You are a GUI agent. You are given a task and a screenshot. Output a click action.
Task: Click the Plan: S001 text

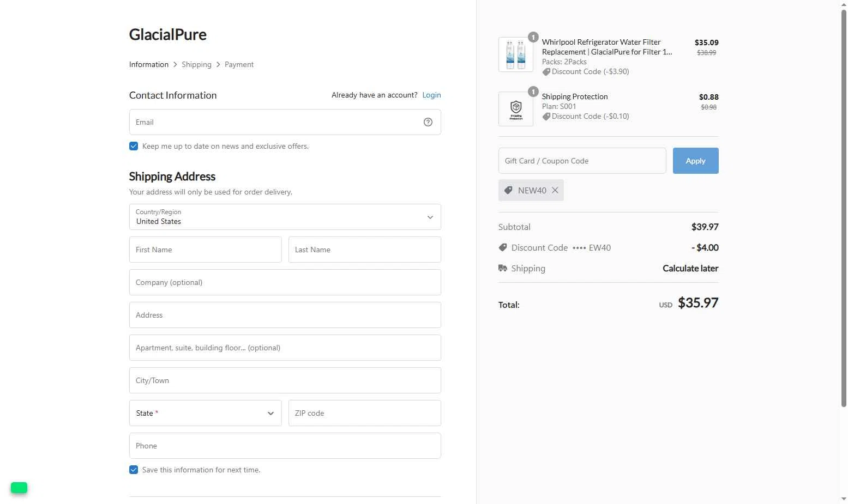[559, 106]
